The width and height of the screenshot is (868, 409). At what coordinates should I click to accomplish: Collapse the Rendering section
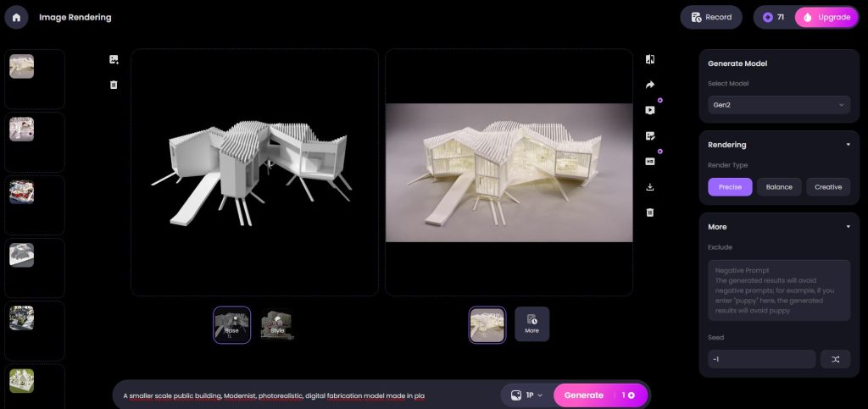pos(848,145)
